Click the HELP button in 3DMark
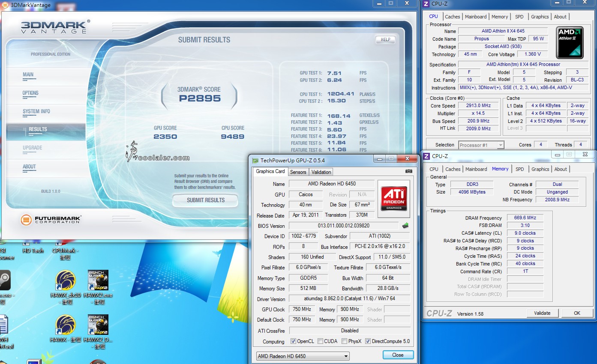Screen dimensions: 597x364 click(x=385, y=39)
